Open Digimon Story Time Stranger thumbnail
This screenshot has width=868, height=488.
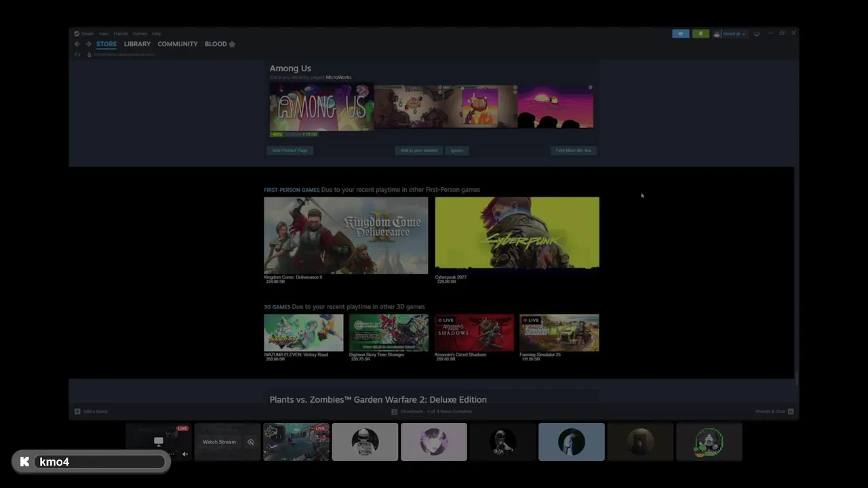click(389, 333)
